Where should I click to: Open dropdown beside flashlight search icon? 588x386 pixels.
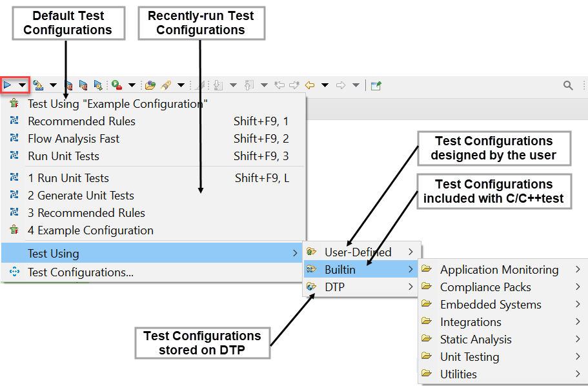181,86
